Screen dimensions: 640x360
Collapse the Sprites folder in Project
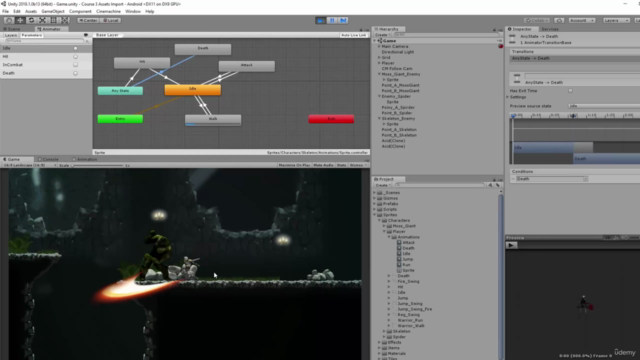(375, 215)
